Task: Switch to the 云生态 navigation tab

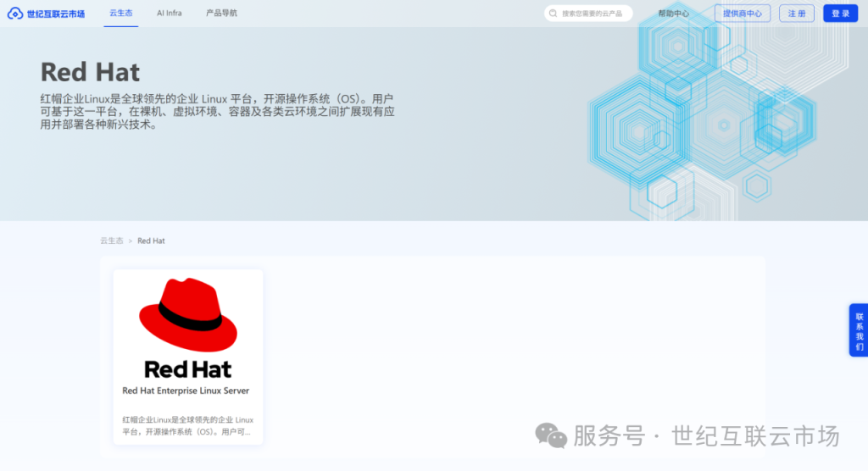Action: [x=121, y=14]
